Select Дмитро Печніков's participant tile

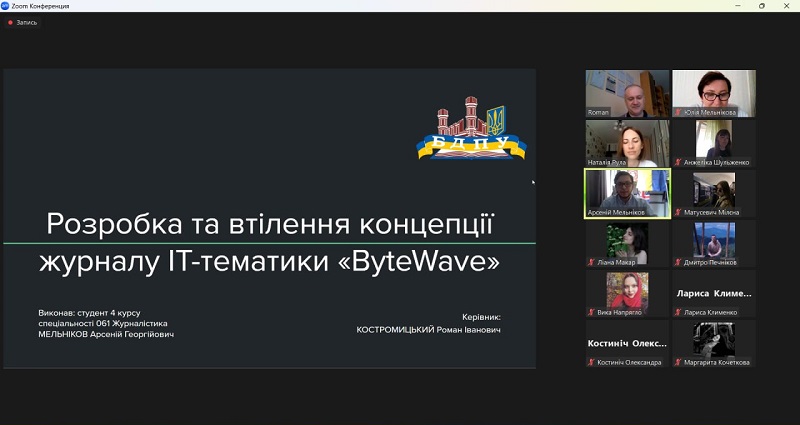[x=714, y=243]
